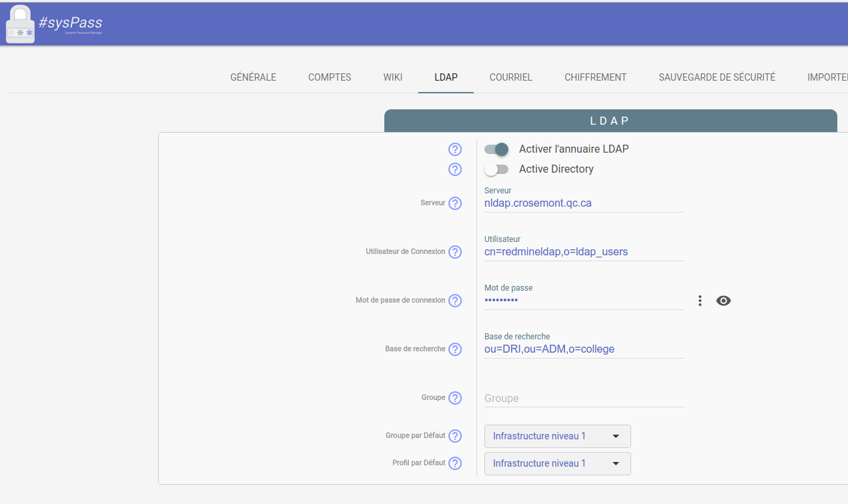Open help for Base de recherche
Viewport: 848px width, 504px height.
tap(455, 349)
